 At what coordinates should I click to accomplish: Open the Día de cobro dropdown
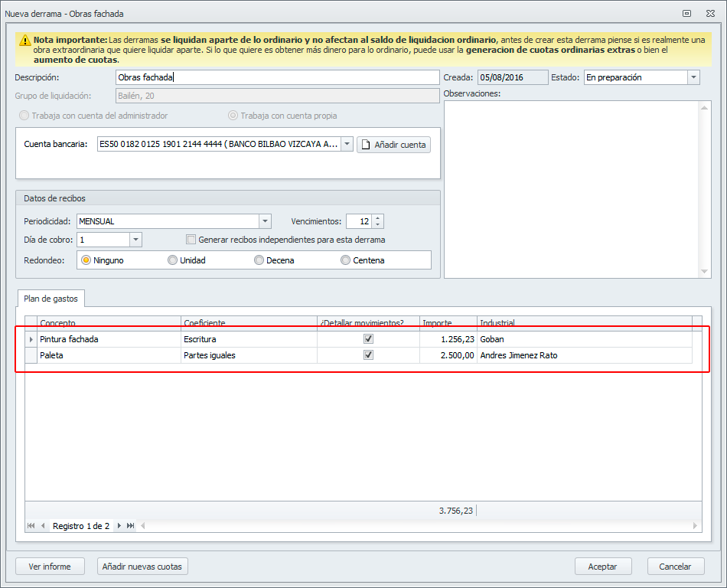pos(135,240)
